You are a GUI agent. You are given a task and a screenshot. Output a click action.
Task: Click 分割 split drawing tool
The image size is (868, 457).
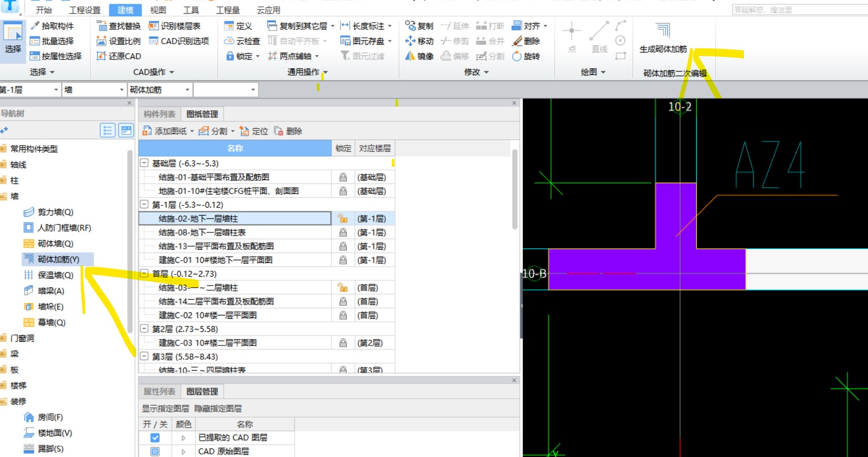[x=213, y=131]
